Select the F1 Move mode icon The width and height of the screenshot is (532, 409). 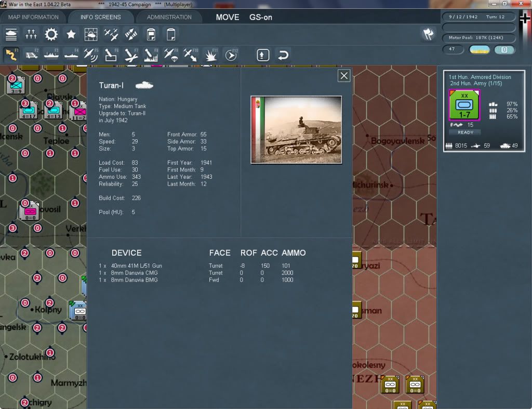click(x=11, y=55)
